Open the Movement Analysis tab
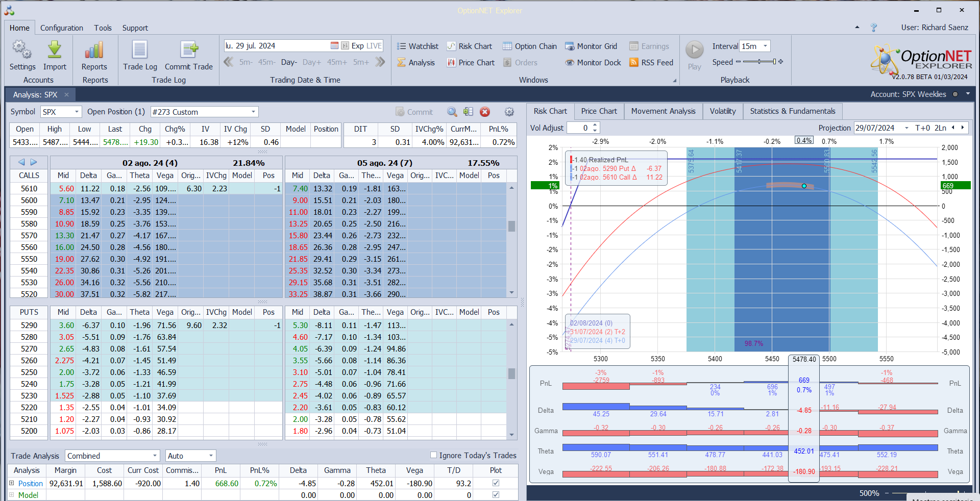Screen dimensions: 980x501 [664, 111]
